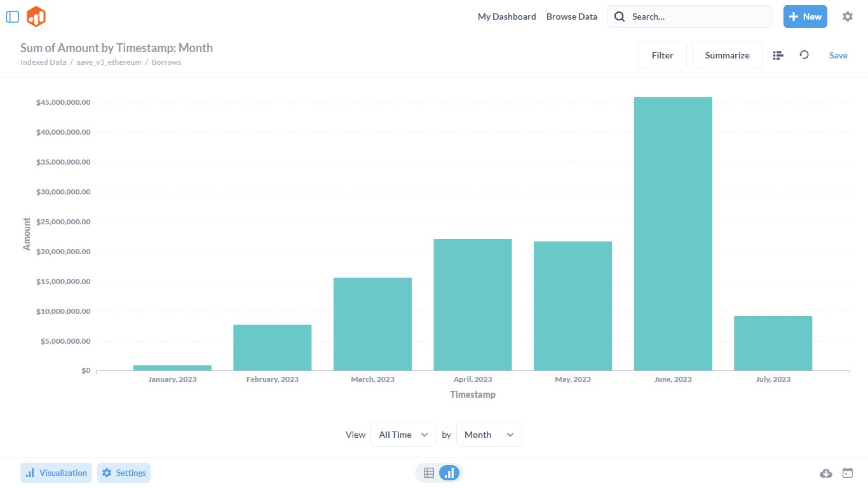868x488 pixels.
Task: Open the calendar timeline icon
Action: pyautogui.click(x=847, y=473)
